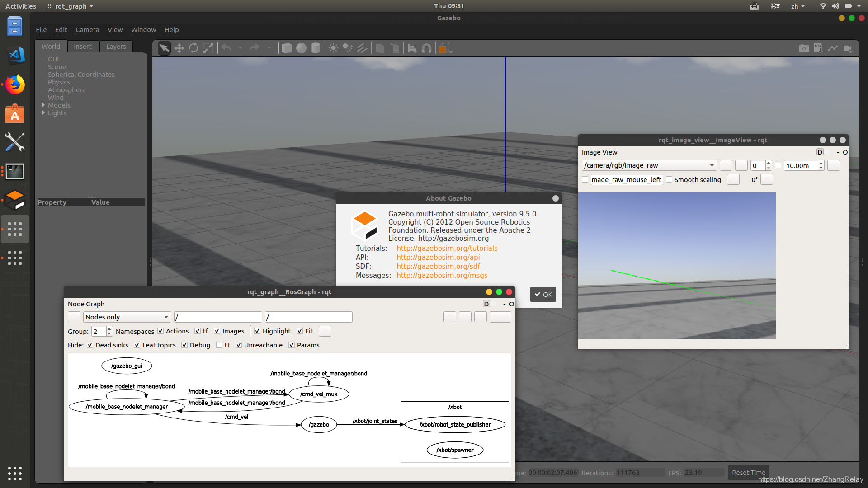The width and height of the screenshot is (868, 488).
Task: Click OK in About Gazebo dialog
Action: [x=543, y=295]
